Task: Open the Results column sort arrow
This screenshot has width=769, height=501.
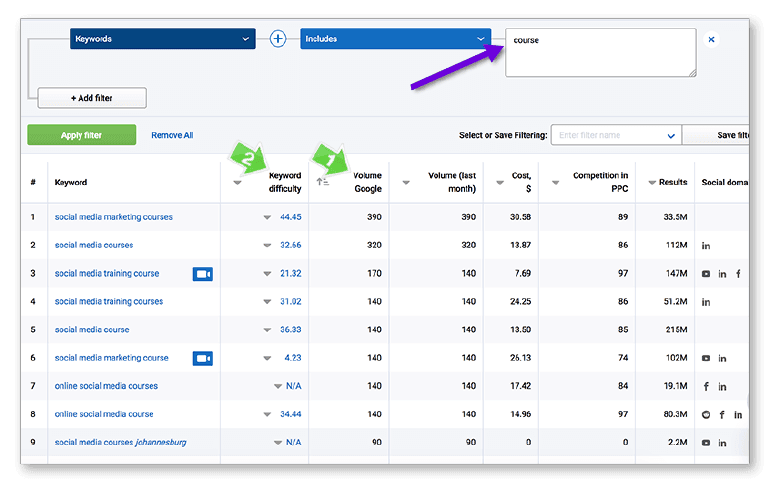Action: pyautogui.click(x=652, y=183)
